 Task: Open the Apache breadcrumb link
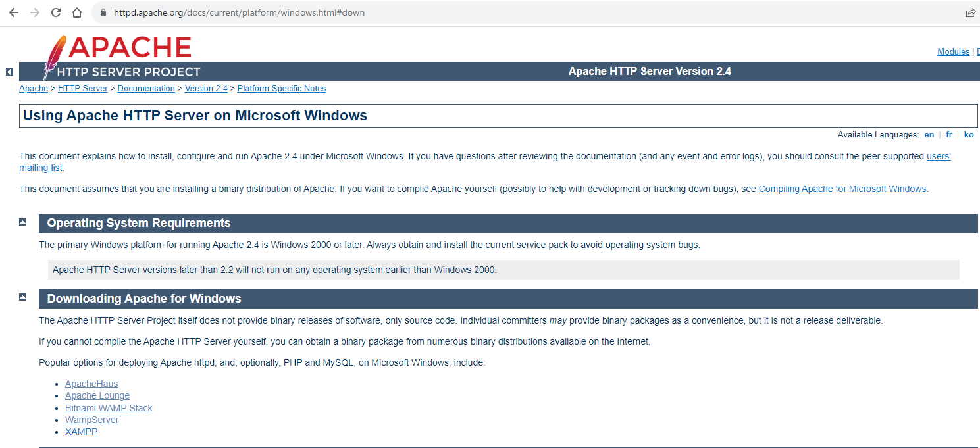click(34, 88)
